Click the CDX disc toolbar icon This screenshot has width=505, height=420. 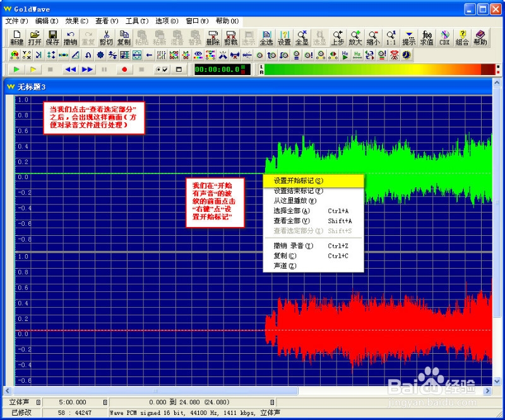444,38
